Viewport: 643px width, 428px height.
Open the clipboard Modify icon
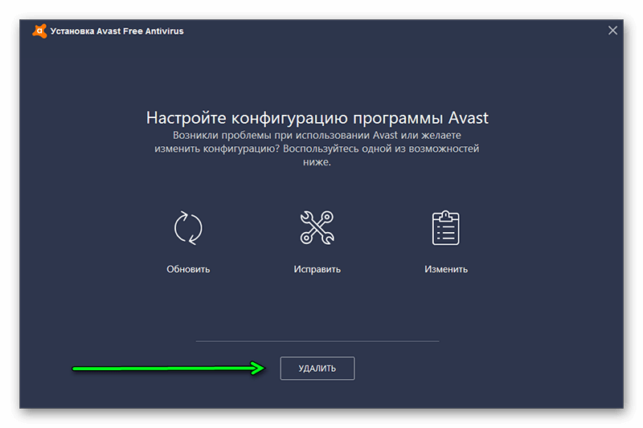coord(446,228)
